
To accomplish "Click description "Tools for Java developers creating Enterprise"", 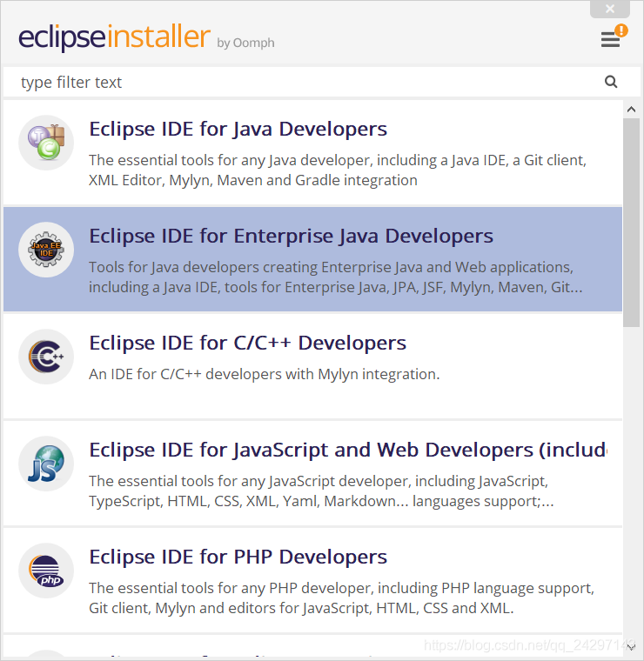I will click(336, 277).
